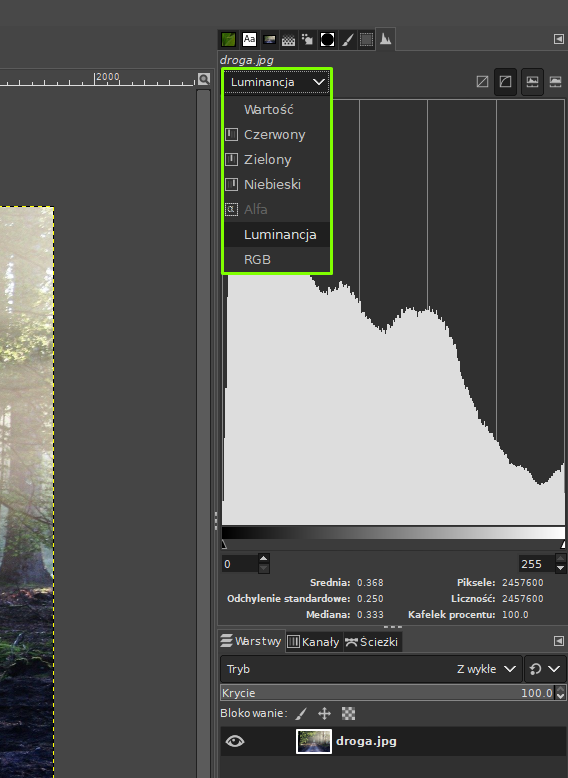
Task: Decrease Krycie opacity value with down arrow
Action: tap(561, 696)
